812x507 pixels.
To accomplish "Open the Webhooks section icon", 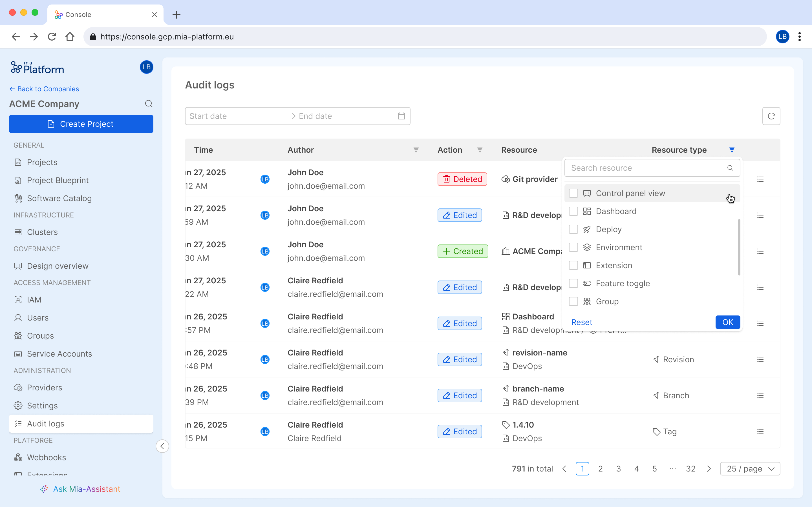I will click(x=18, y=457).
